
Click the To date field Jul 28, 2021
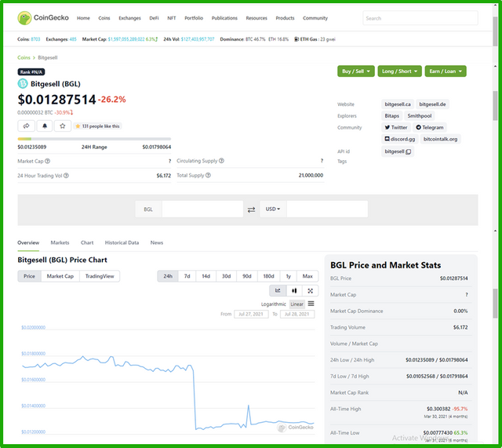pos(297,314)
